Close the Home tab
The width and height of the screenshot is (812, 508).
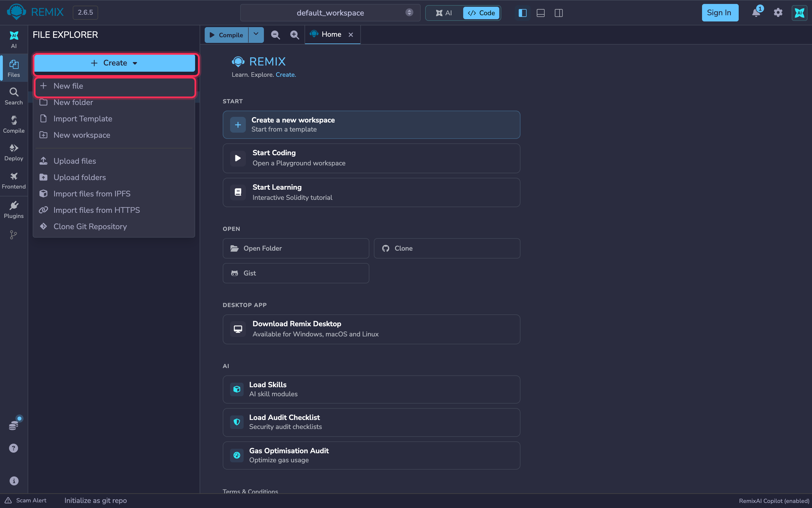coord(351,35)
